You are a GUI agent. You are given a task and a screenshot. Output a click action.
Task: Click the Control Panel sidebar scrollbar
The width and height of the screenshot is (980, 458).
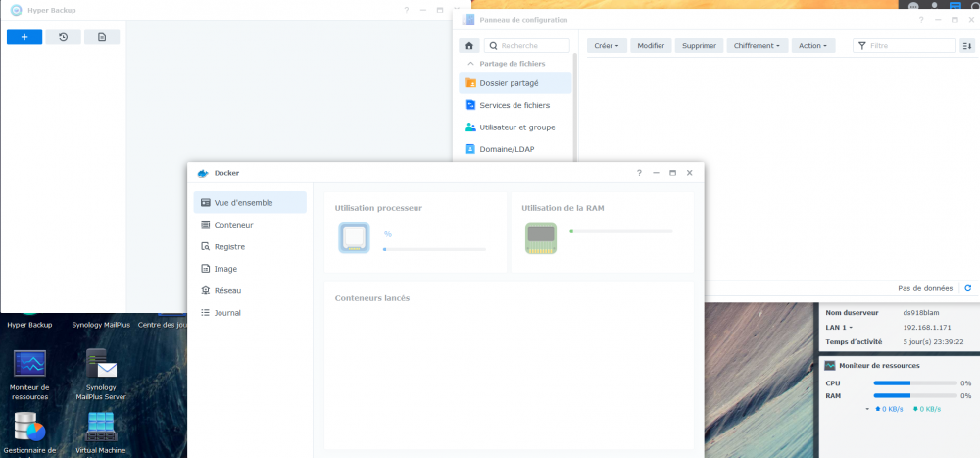(x=575, y=106)
